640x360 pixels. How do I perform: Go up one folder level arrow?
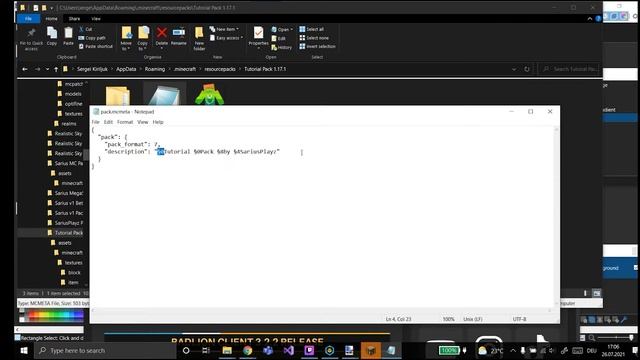(x=56, y=69)
